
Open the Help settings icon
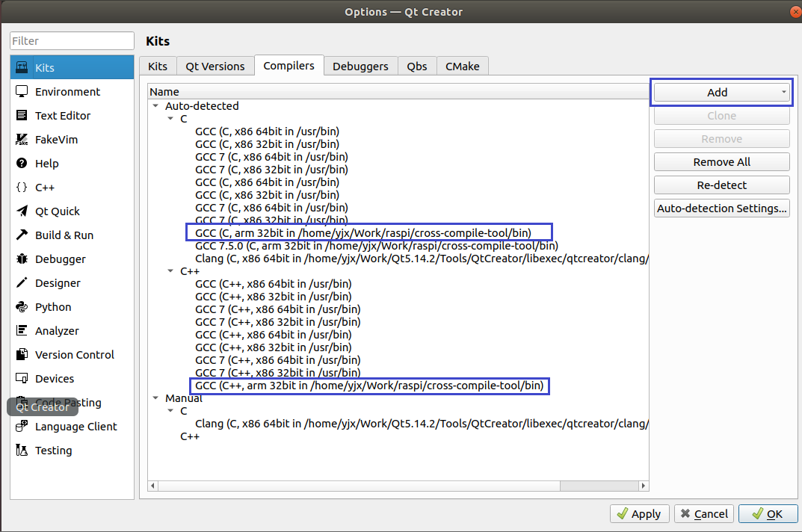pos(22,163)
